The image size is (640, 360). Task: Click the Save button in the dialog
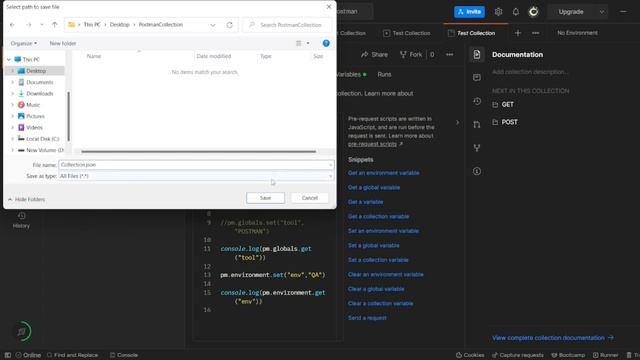click(265, 198)
